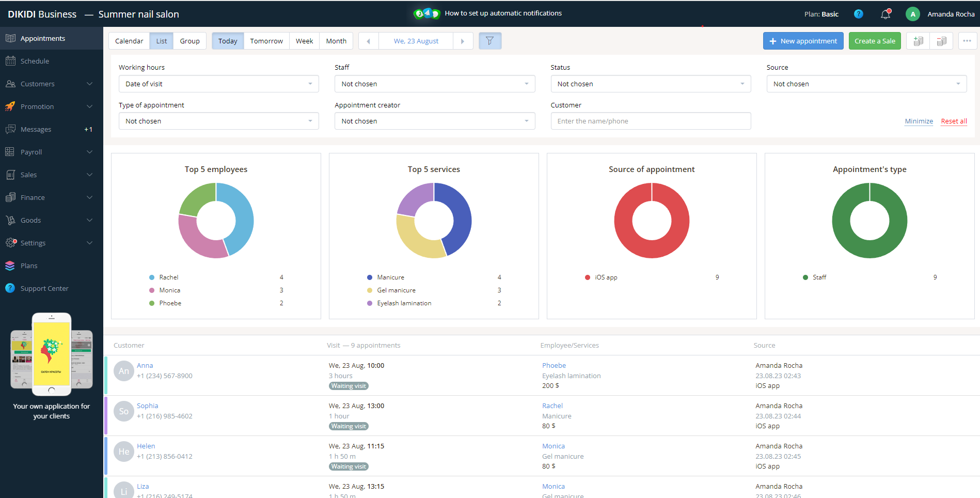Go to previous day arrow

[368, 41]
